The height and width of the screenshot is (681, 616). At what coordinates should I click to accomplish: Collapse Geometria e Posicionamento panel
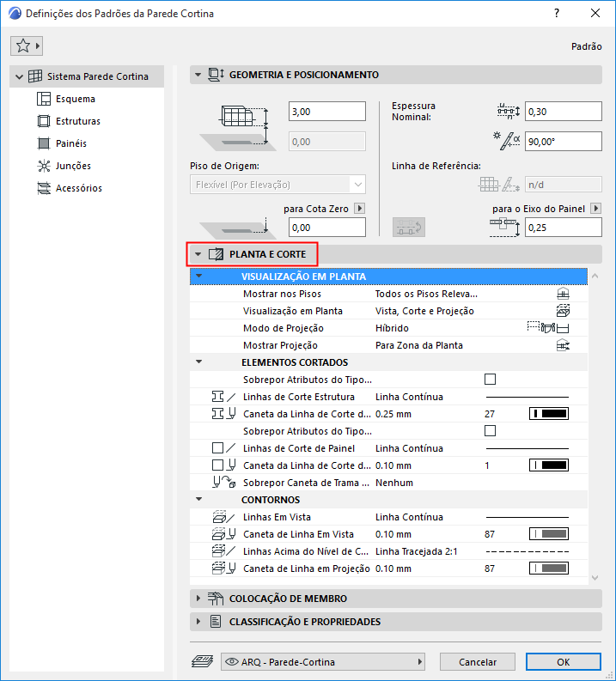(198, 75)
